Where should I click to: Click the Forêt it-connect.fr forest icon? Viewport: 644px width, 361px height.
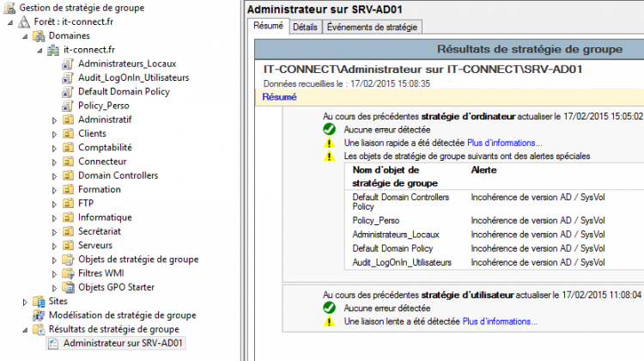24,21
